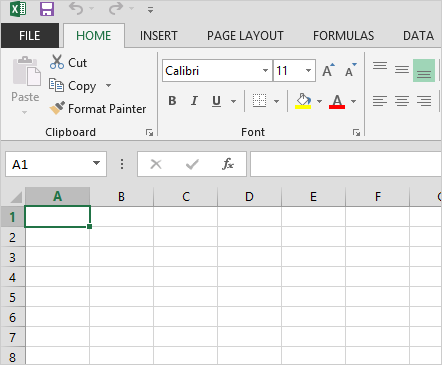Select column A header
Image resolution: width=442 pixels, height=365 pixels.
tap(57, 197)
